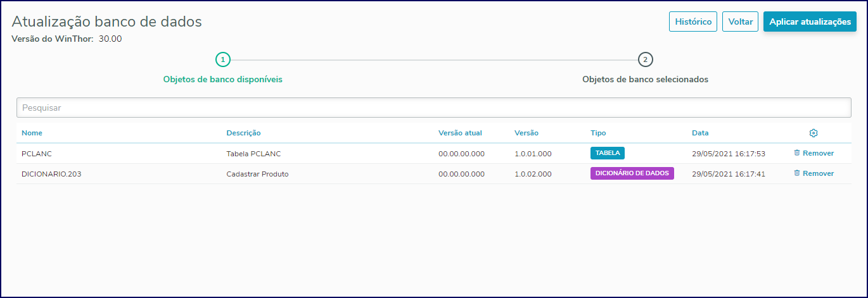Click date 29/05/2021 16:17:53
Image resolution: width=868 pixels, height=298 pixels.
click(729, 154)
